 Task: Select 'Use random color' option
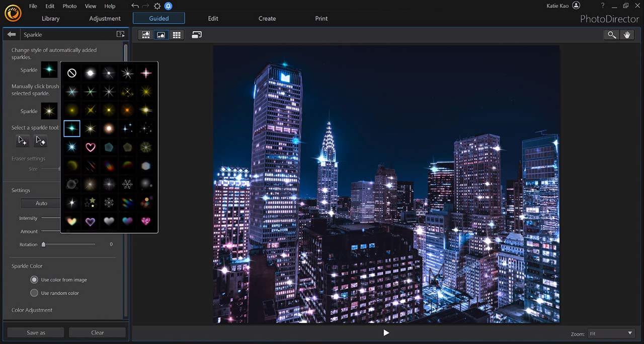coord(34,293)
